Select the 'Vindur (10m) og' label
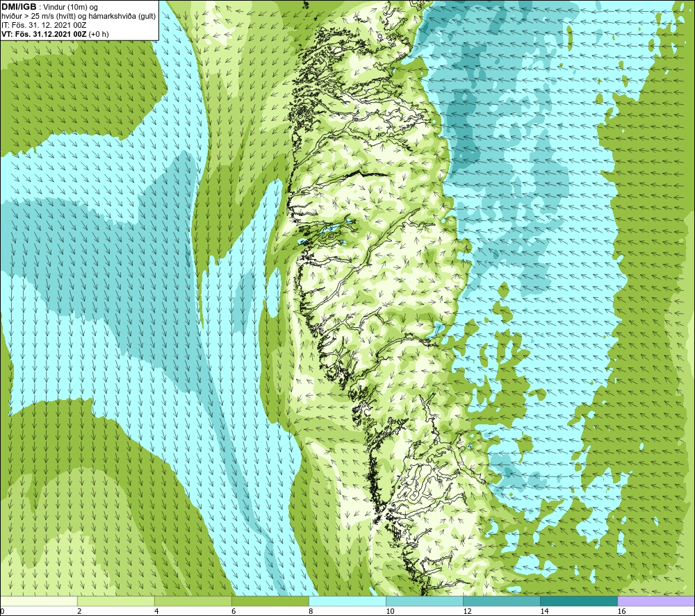The image size is (695, 616). tap(72, 8)
